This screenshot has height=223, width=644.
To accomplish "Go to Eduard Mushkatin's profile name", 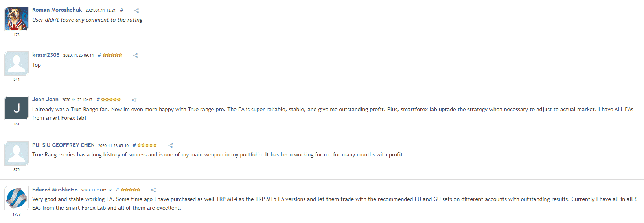I will point(55,190).
